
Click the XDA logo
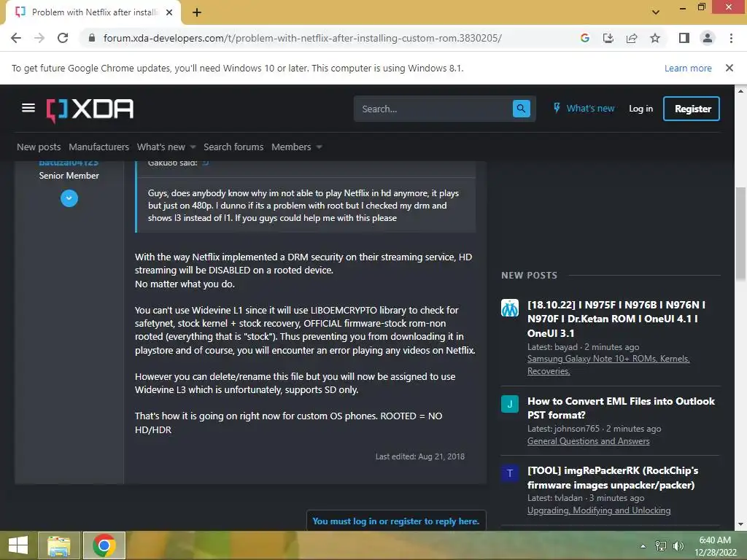pos(90,109)
